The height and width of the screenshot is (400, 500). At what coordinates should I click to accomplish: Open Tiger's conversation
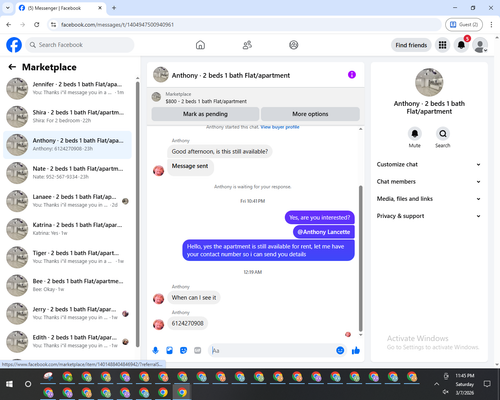(67, 257)
